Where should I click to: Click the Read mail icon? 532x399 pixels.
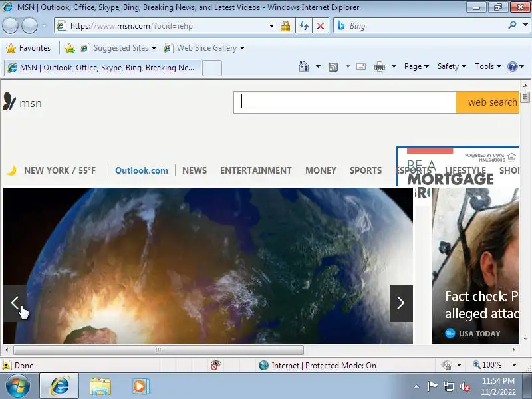[x=361, y=66]
